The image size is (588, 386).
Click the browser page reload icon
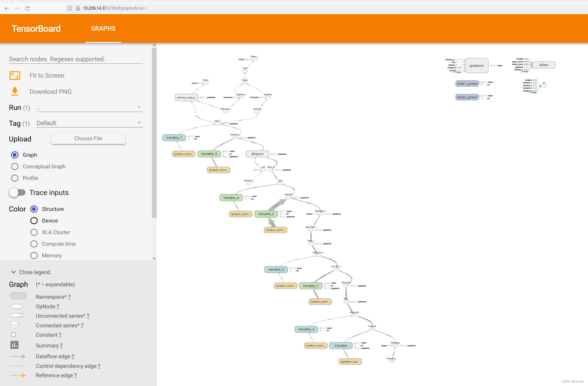(x=27, y=8)
